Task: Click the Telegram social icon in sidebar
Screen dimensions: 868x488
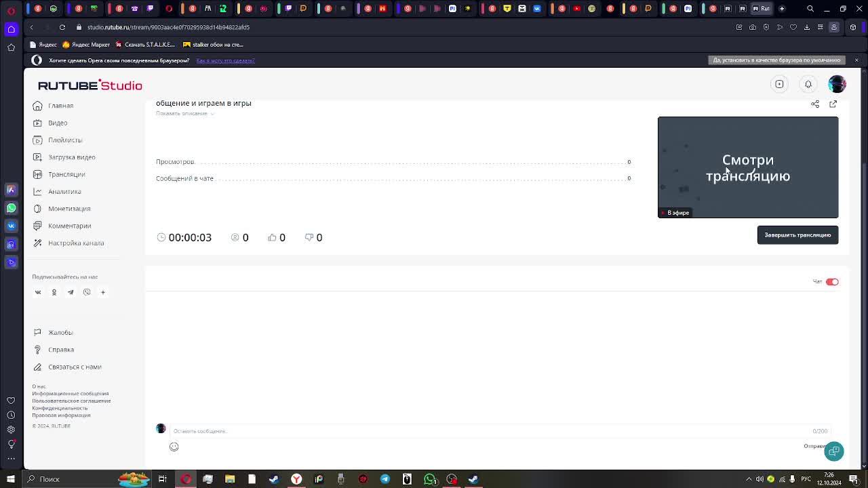Action: coord(71,292)
